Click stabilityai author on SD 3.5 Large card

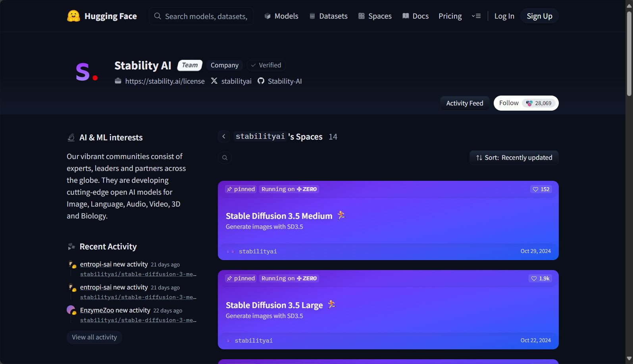pyautogui.click(x=254, y=341)
